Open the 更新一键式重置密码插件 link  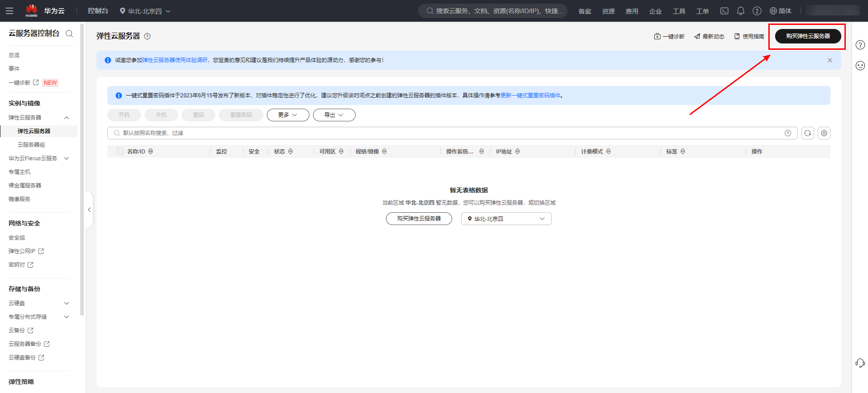pyautogui.click(x=530, y=96)
